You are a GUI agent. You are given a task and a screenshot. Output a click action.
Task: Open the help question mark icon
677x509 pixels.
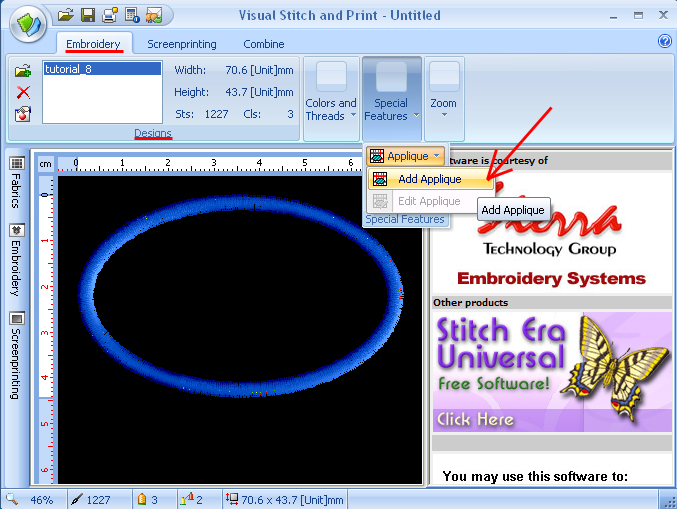664,41
